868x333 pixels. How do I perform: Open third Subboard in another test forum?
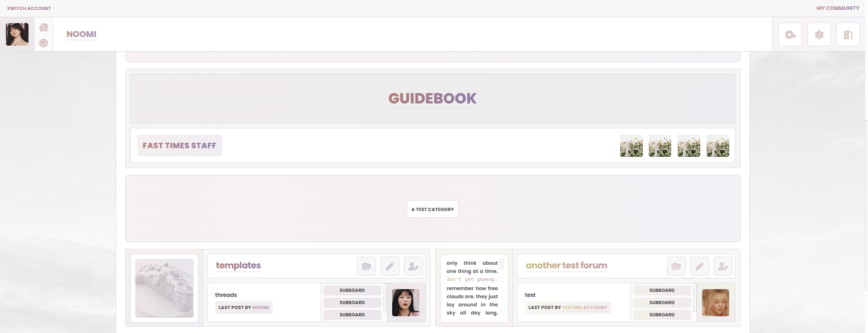coord(662,314)
